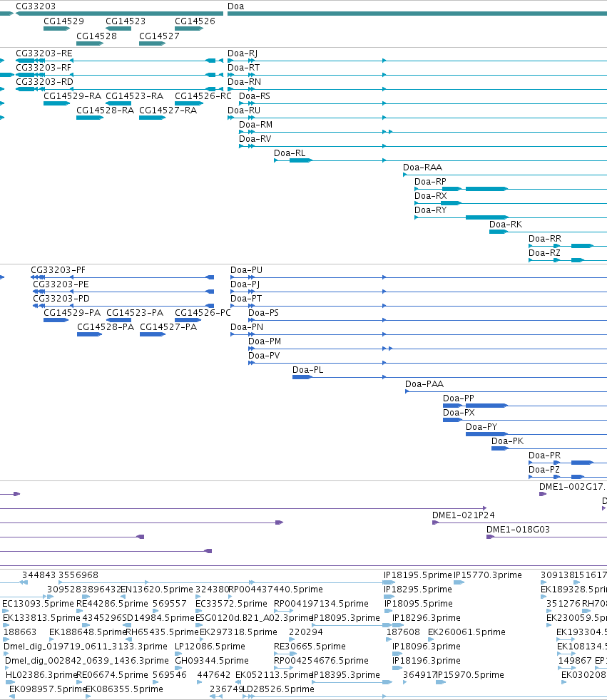Click EST EK260061.5prime
The height and width of the screenshot is (700, 607).
coord(466,632)
